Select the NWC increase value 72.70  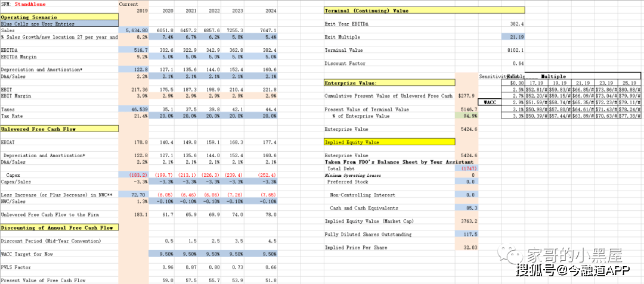point(134,195)
